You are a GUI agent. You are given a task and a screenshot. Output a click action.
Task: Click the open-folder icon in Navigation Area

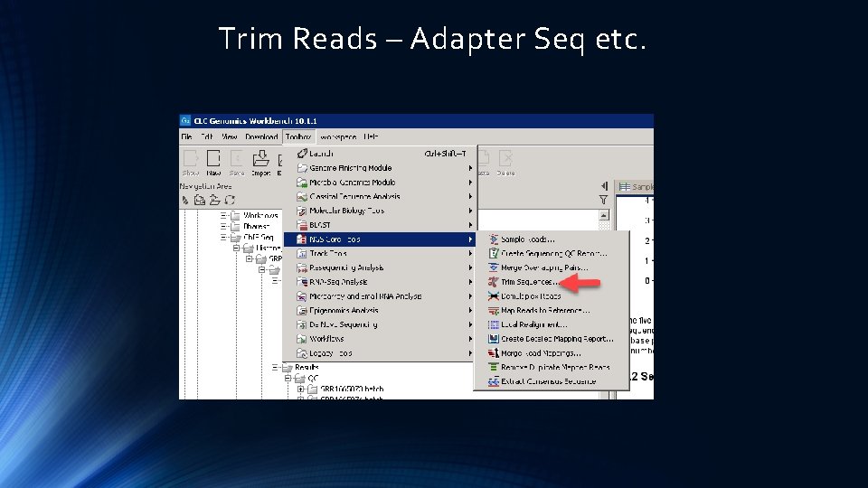click(215, 200)
